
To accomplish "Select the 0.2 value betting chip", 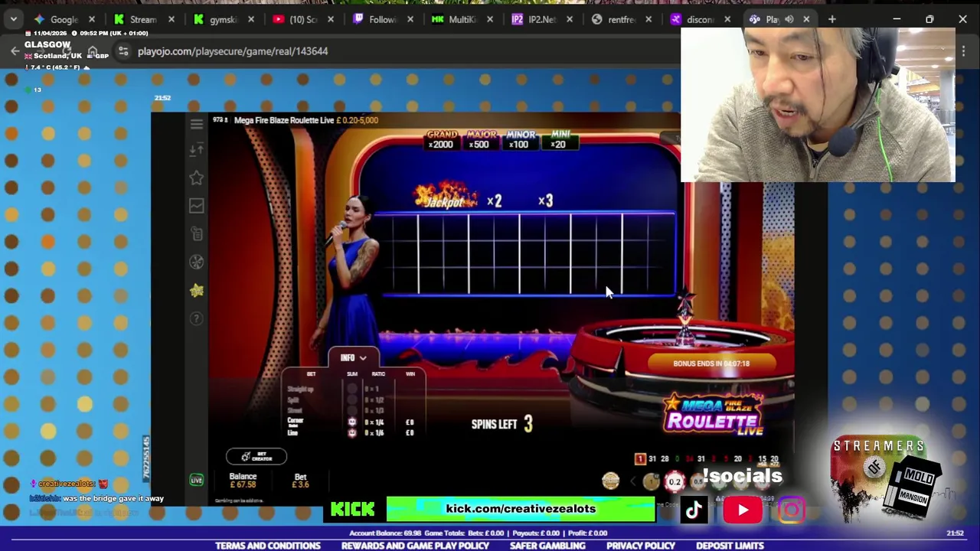I will tap(674, 481).
